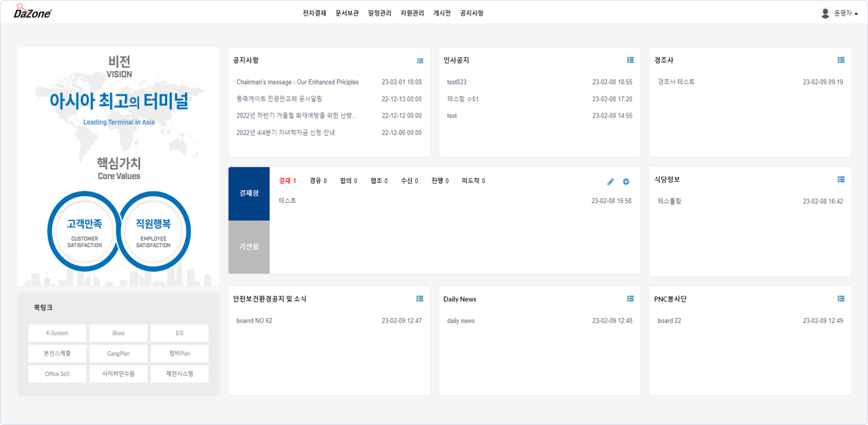Viewport: 868px width, 425px height.
Task: Open the list icon in Daily News panel
Action: [630, 299]
